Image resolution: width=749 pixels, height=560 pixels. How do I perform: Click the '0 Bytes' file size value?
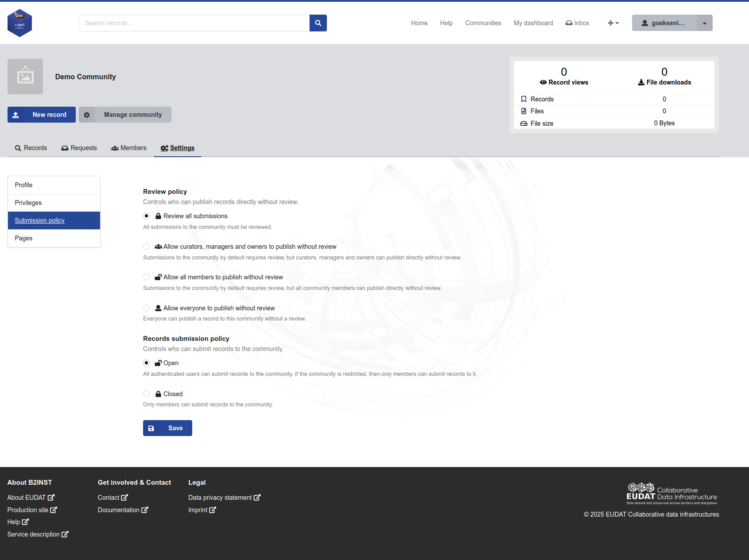pos(664,123)
